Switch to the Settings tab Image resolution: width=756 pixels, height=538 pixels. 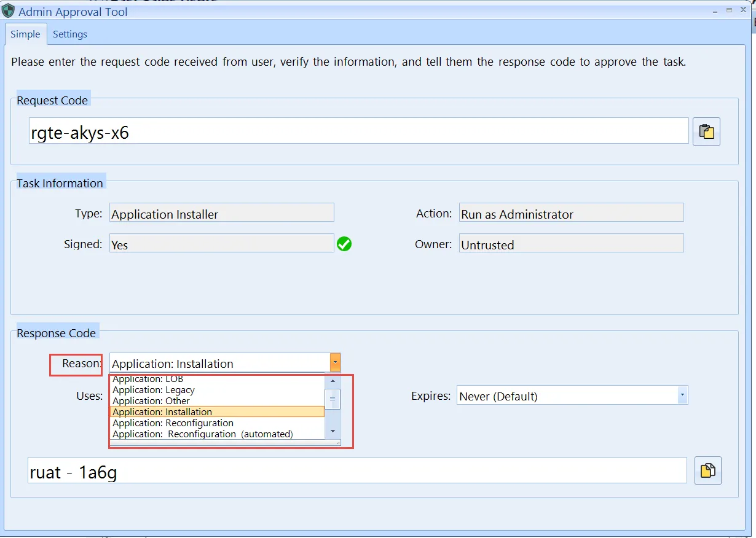click(70, 34)
